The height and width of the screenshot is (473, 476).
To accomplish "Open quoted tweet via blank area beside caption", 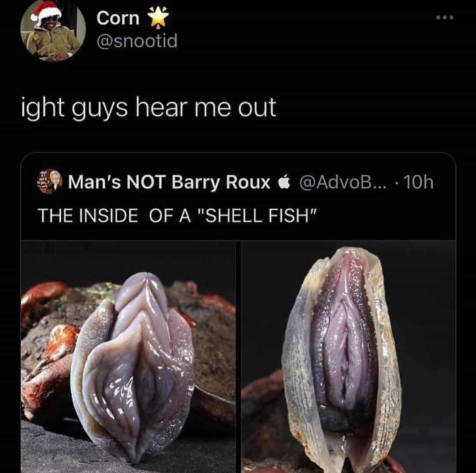I will (386, 215).
